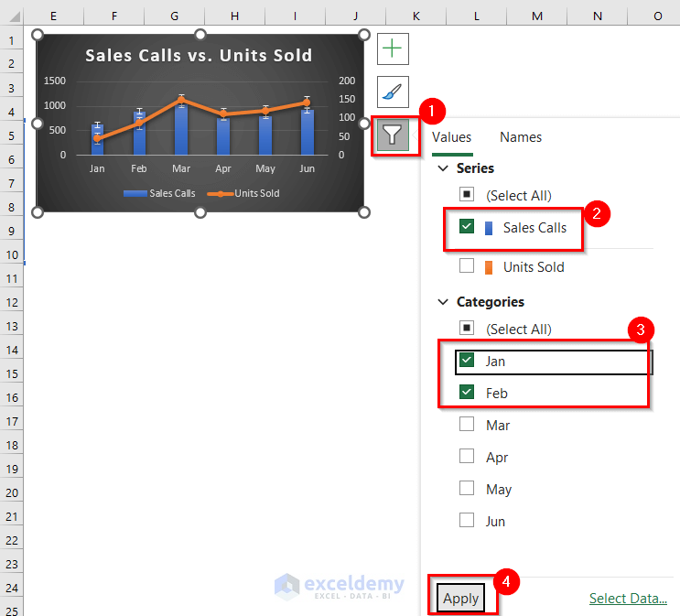Click the chart's top-left resize handle
Viewport: 680px width, 616px height.
click(x=38, y=35)
